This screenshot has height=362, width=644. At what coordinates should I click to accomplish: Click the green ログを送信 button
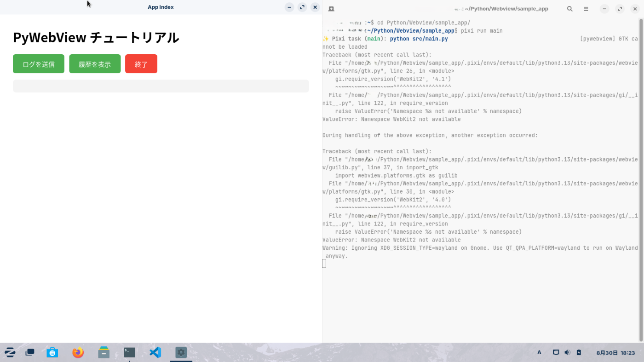(x=39, y=64)
